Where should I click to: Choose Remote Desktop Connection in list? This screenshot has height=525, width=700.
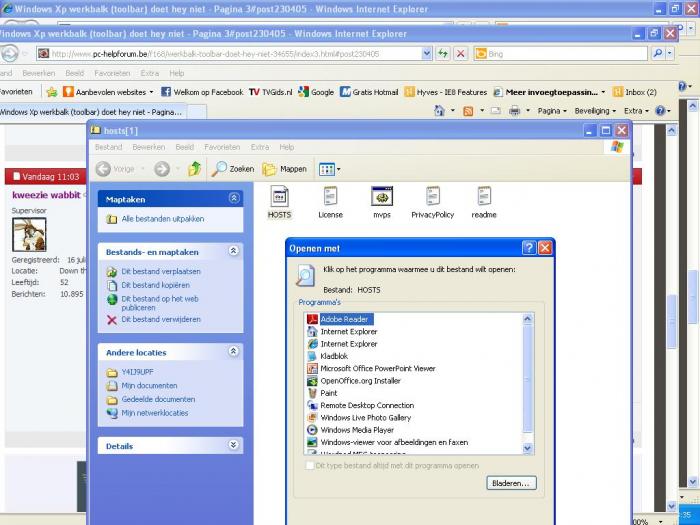[361, 405]
